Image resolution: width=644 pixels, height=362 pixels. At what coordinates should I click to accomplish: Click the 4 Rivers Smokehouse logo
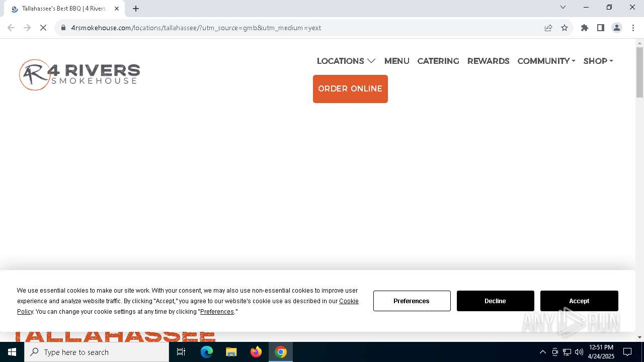coord(79,75)
